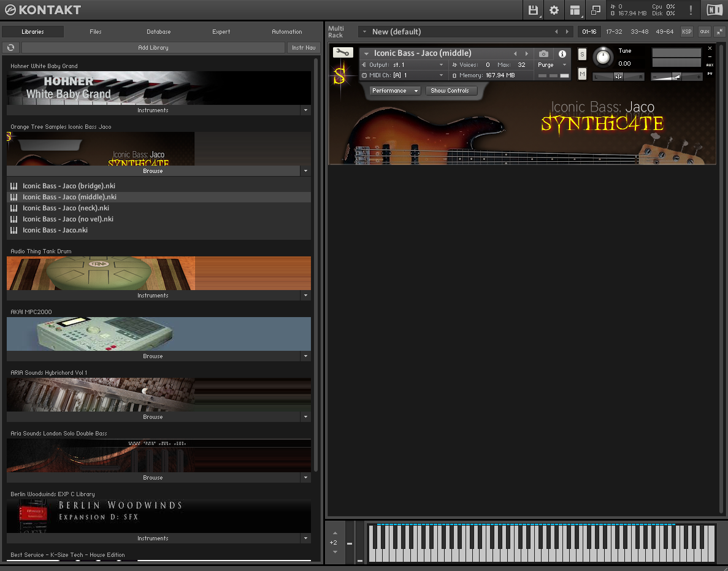Shift keyboard octave up with the arrow
The height and width of the screenshot is (571, 728).
tap(335, 533)
